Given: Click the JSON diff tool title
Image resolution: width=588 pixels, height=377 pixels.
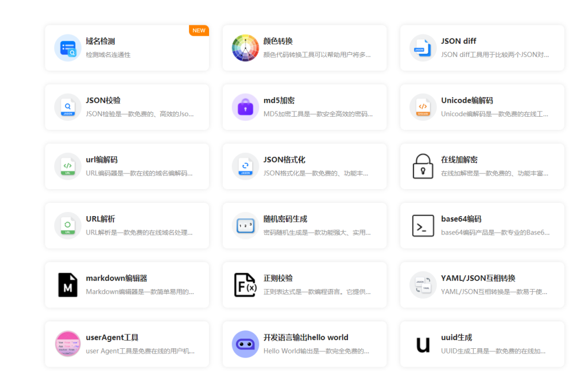Looking at the screenshot, I should pyautogui.click(x=458, y=41).
